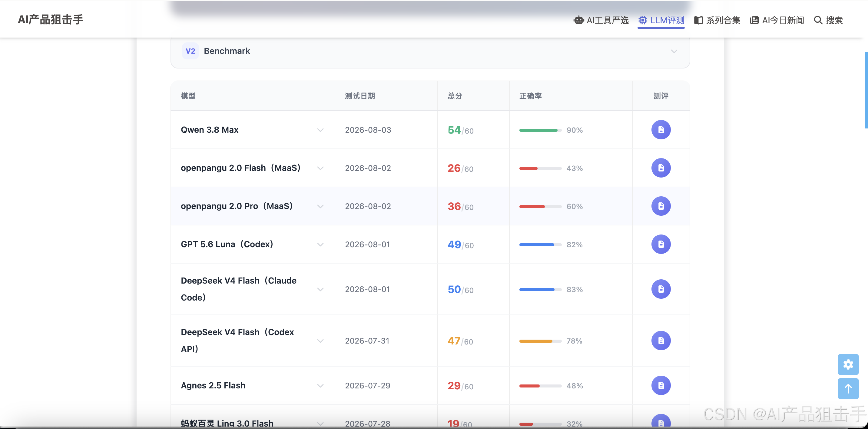Click the date 2026-08-03
868x429 pixels.
(x=368, y=130)
